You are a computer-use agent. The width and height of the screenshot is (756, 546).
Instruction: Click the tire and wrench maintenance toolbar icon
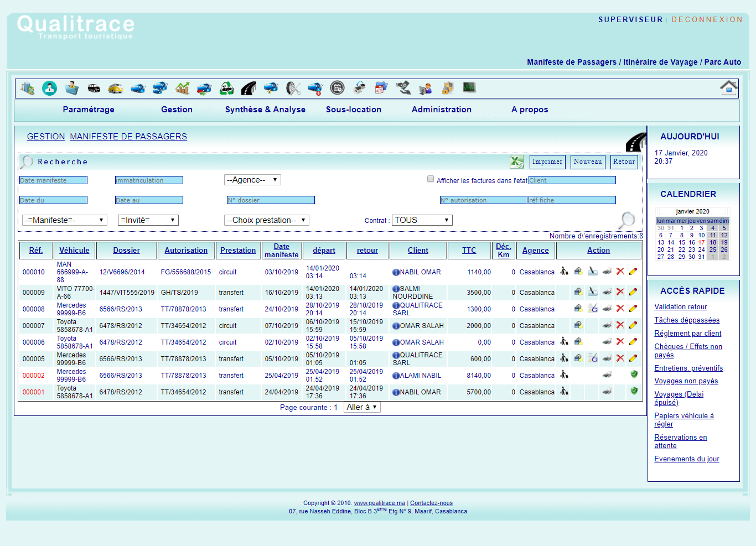pyautogui.click(x=293, y=88)
